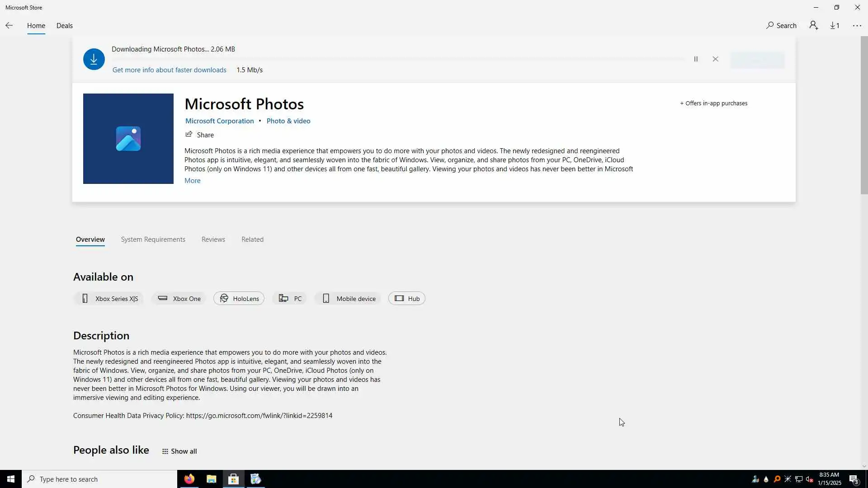Image resolution: width=868 pixels, height=488 pixels.
Task: Open Firefox from the taskbar
Action: (189, 479)
